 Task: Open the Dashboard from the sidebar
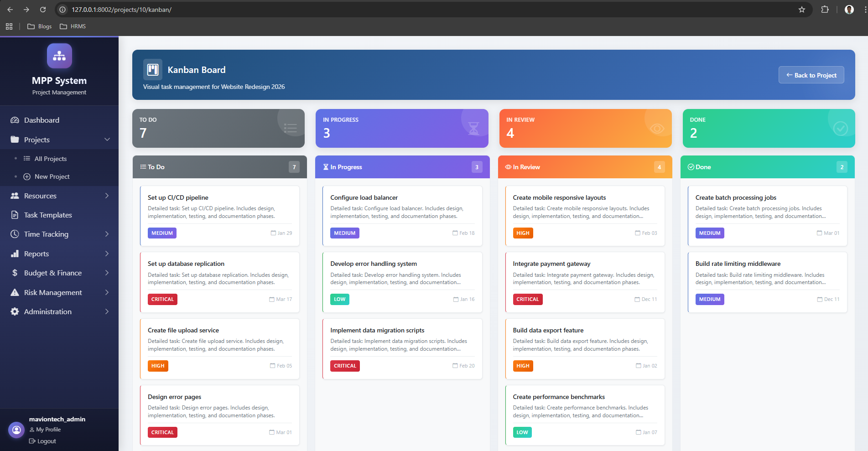(x=42, y=120)
